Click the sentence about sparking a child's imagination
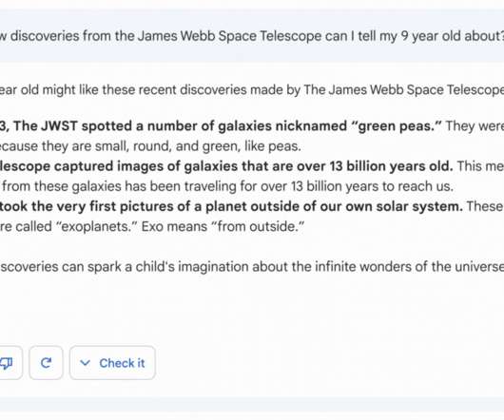 (252, 267)
